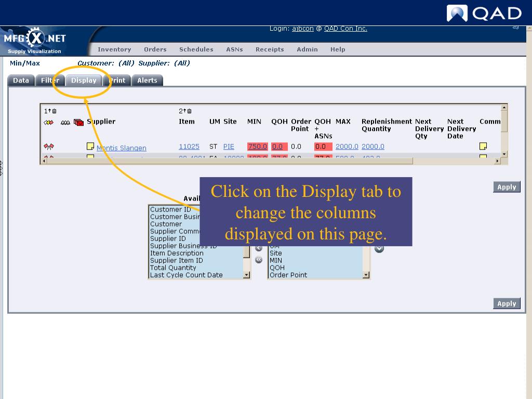The width and height of the screenshot is (532, 399).
Task: Click the double left-arrow remove all button
Action: pyautogui.click(x=259, y=260)
